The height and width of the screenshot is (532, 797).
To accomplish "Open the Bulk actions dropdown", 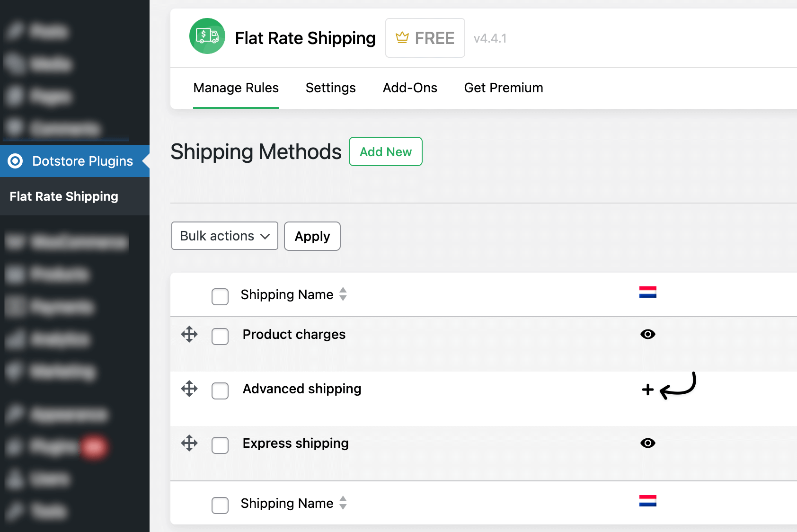I will pyautogui.click(x=224, y=236).
